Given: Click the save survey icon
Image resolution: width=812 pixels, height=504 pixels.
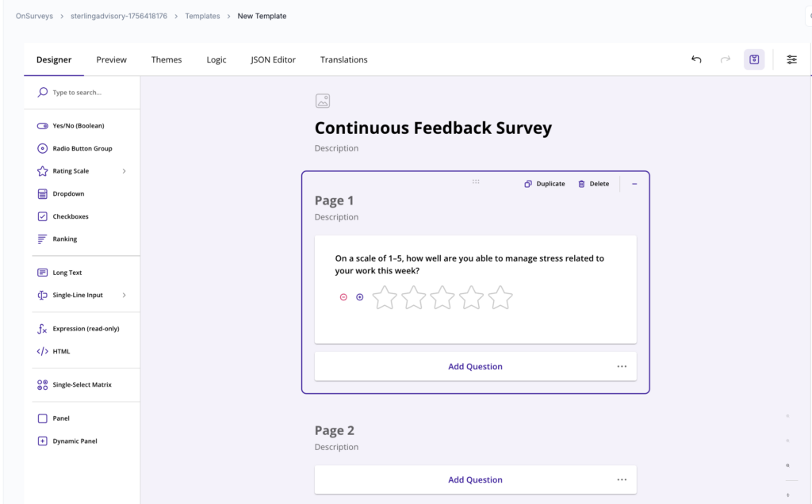Looking at the screenshot, I should pos(754,59).
